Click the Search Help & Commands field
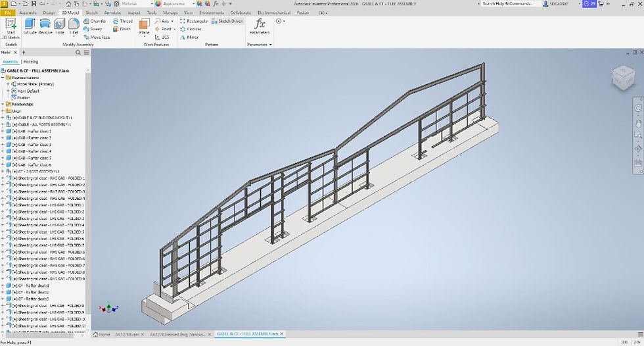This screenshot has height=346, width=644. [510, 4]
